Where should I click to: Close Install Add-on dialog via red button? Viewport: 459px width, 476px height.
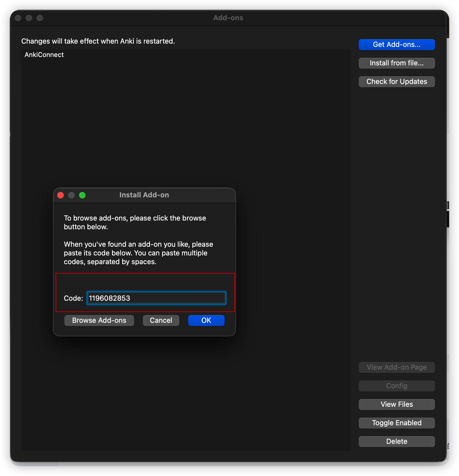click(61, 195)
